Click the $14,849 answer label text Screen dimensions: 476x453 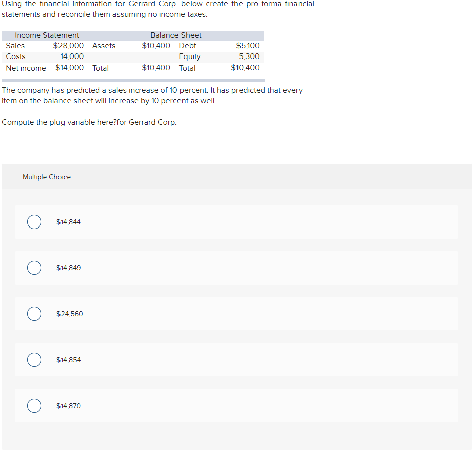(69, 268)
